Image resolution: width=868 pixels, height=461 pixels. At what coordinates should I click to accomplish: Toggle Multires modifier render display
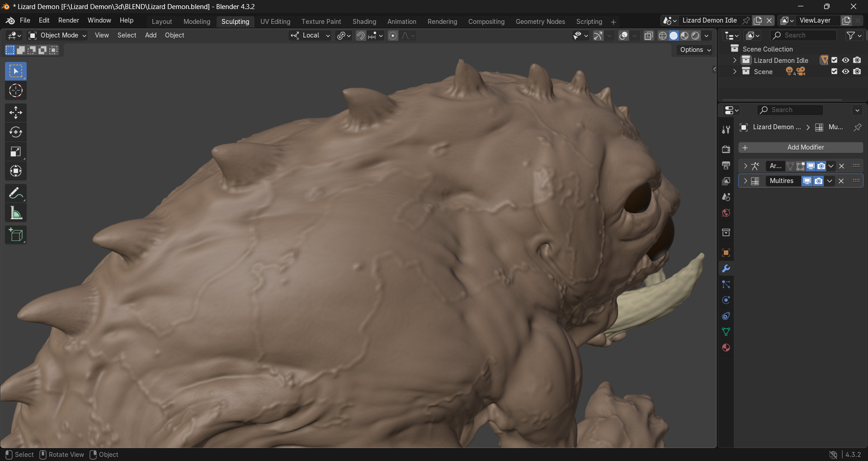[x=818, y=181]
